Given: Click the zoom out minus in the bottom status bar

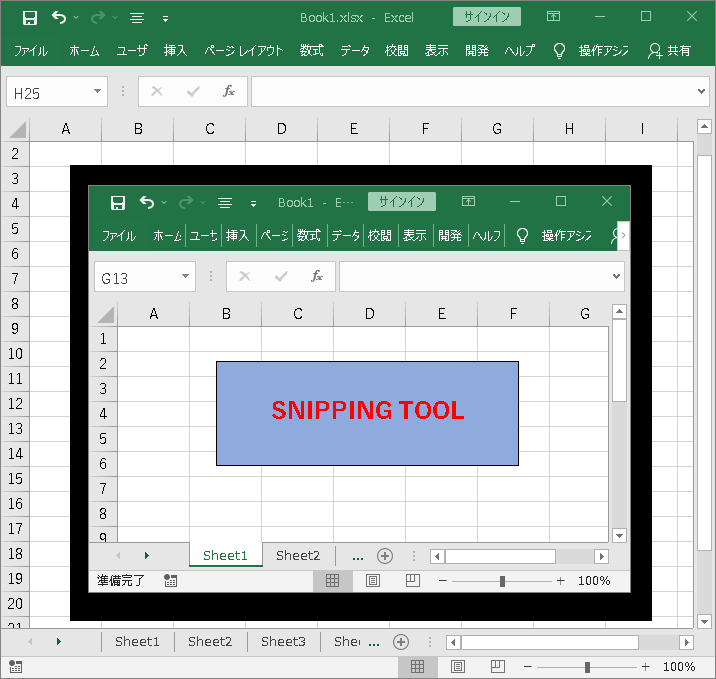Looking at the screenshot, I should [527, 667].
